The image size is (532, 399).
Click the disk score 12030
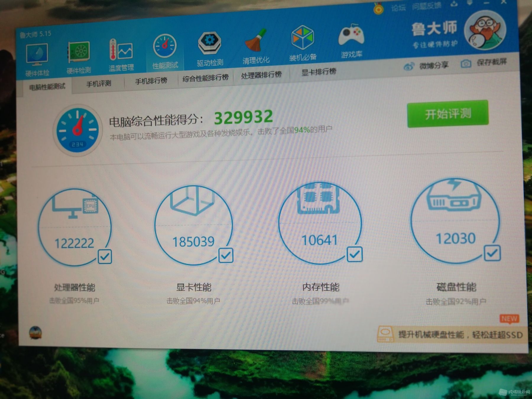pyautogui.click(x=455, y=239)
